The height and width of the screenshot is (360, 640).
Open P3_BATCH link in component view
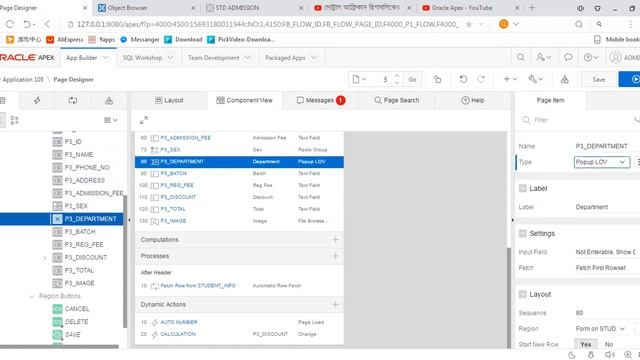tap(173, 173)
